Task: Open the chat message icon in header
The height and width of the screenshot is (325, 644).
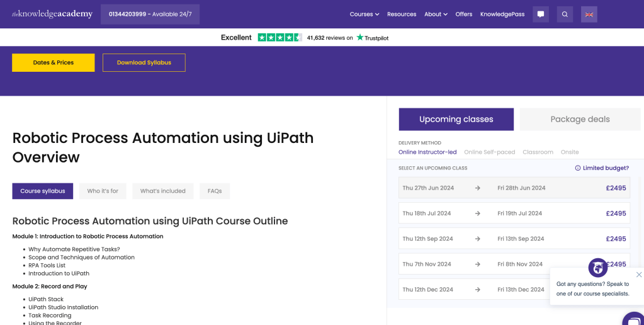Action: coord(541,14)
